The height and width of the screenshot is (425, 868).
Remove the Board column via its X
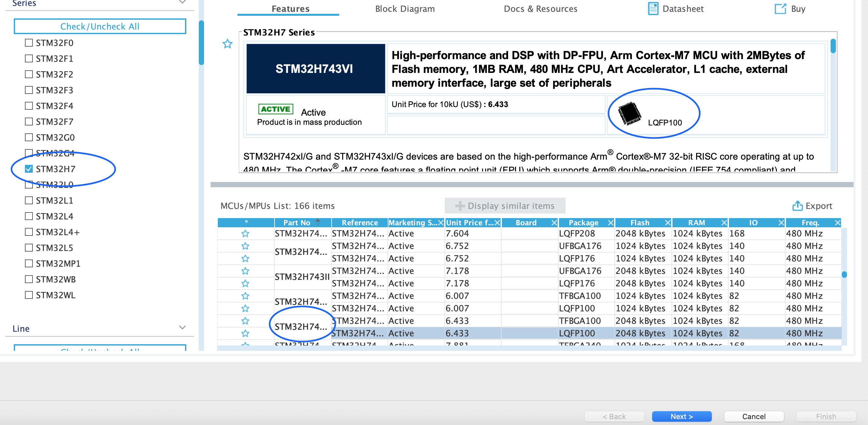(554, 223)
